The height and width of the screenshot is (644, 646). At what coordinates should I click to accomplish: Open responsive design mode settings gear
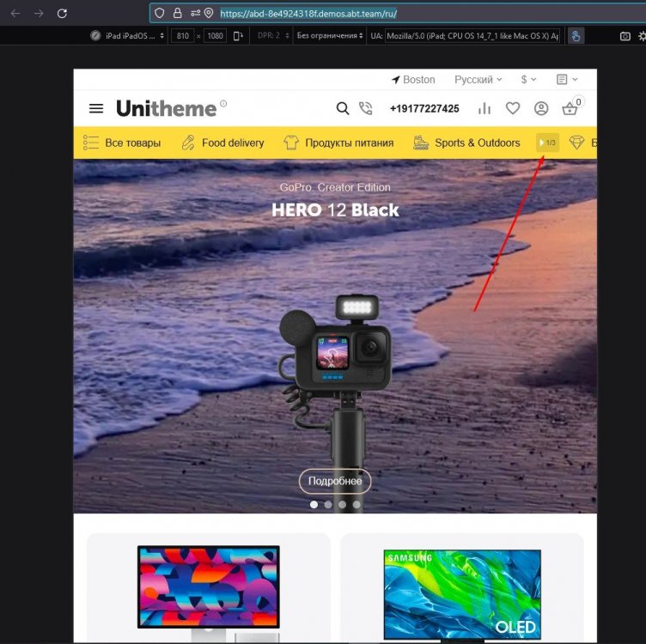click(x=642, y=36)
